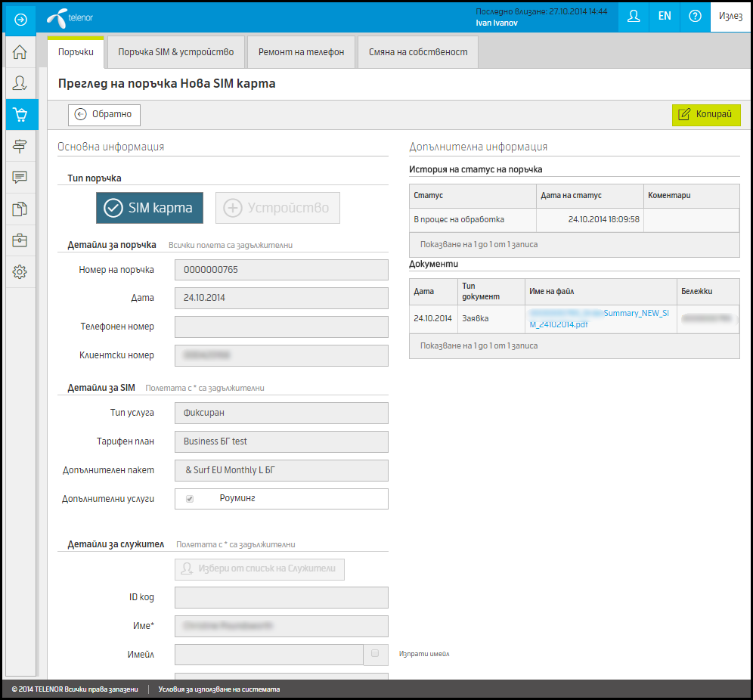
Task: Open the briefcase sidebar icon
Action: click(x=20, y=240)
